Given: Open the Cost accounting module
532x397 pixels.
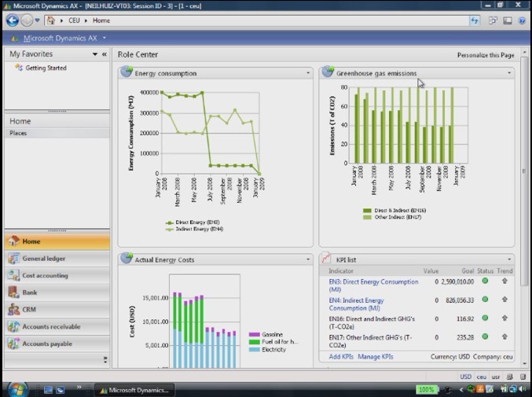Looking at the screenshot, I should pyautogui.click(x=57, y=275).
